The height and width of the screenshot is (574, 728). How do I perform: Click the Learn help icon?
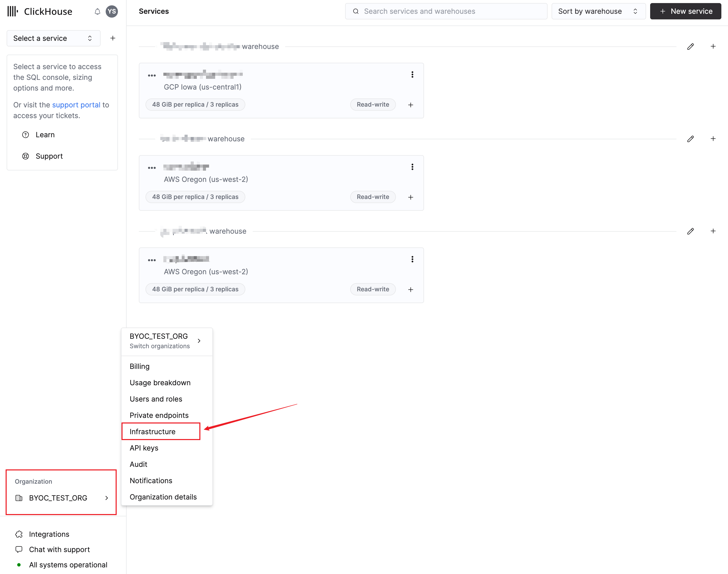click(x=26, y=134)
